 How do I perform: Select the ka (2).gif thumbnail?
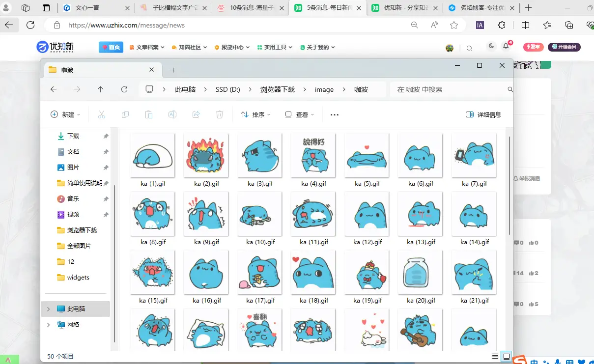point(206,155)
